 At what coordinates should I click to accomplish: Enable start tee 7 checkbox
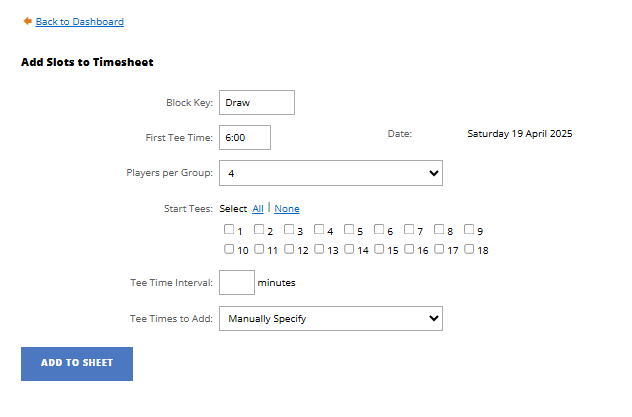click(x=409, y=230)
